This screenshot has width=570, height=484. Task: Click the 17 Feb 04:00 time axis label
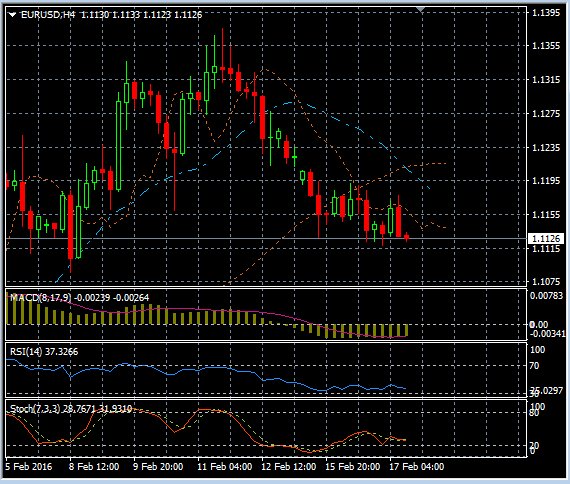click(x=417, y=467)
